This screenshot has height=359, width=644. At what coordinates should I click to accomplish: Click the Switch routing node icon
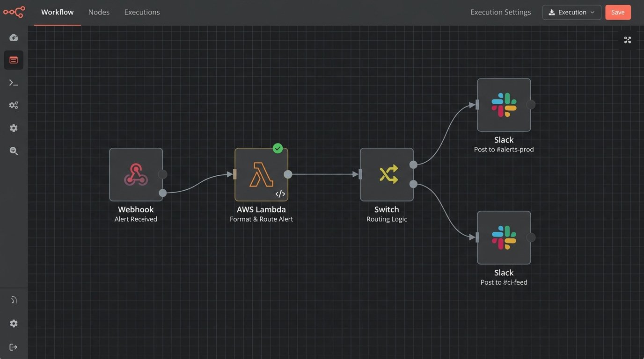(387, 174)
